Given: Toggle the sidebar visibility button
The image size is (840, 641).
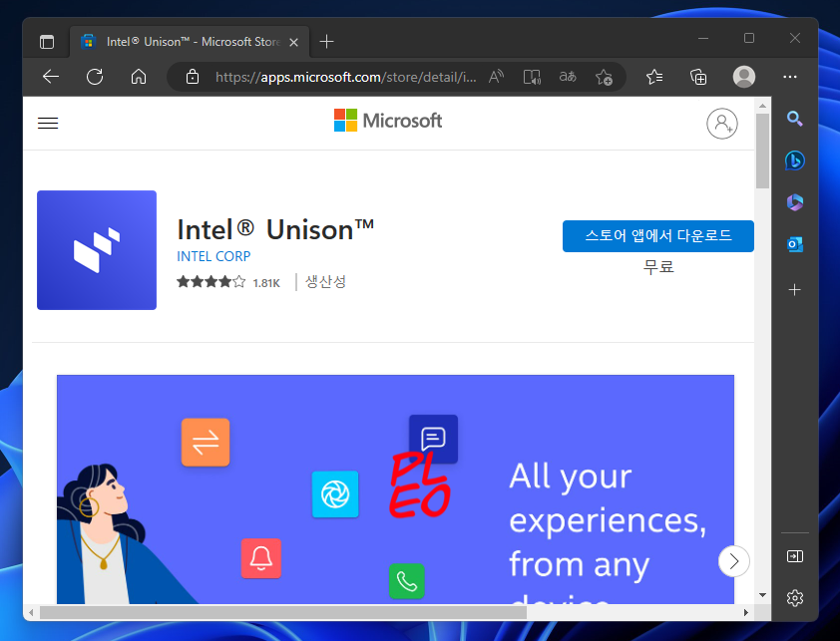Looking at the screenshot, I should (x=795, y=556).
